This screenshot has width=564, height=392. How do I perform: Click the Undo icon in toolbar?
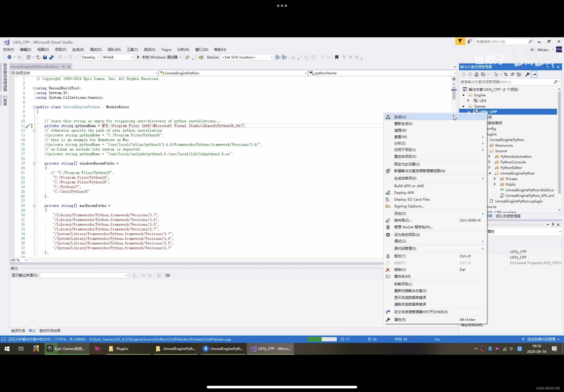[x=60, y=57]
